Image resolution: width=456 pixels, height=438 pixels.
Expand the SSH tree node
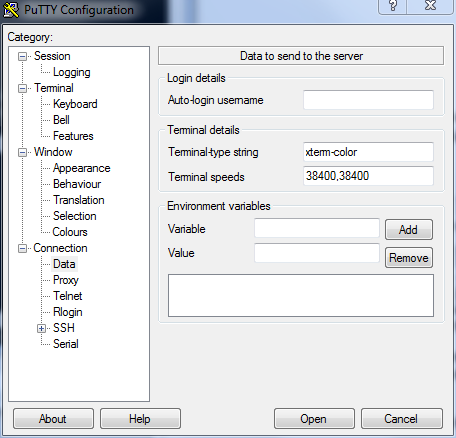point(41,328)
